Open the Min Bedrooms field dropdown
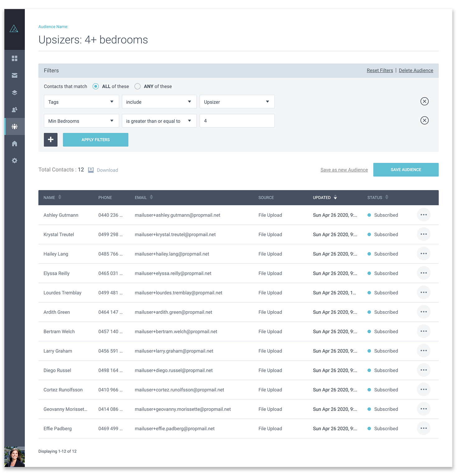Image resolution: width=457 pixels, height=476 pixels. pos(82,121)
